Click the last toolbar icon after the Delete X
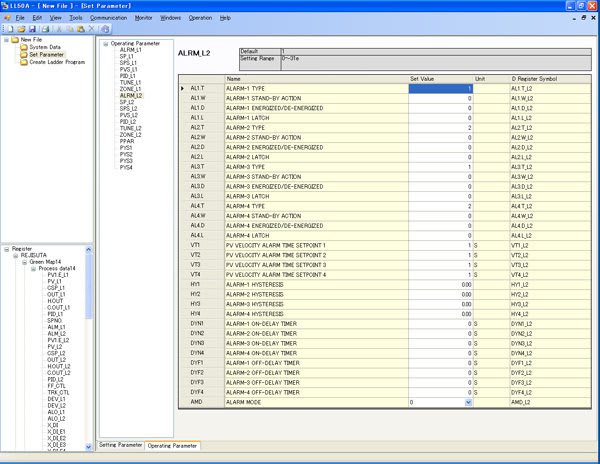The height and width of the screenshot is (464, 600). click(x=105, y=29)
